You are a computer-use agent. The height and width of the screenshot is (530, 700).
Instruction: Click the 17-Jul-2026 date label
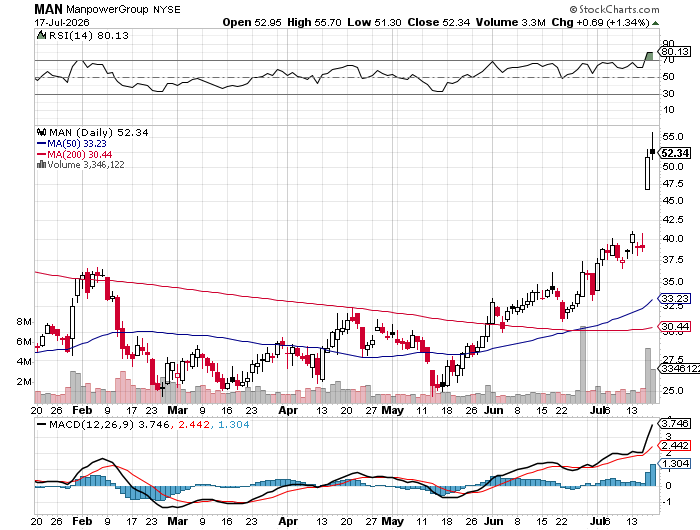click(x=62, y=22)
